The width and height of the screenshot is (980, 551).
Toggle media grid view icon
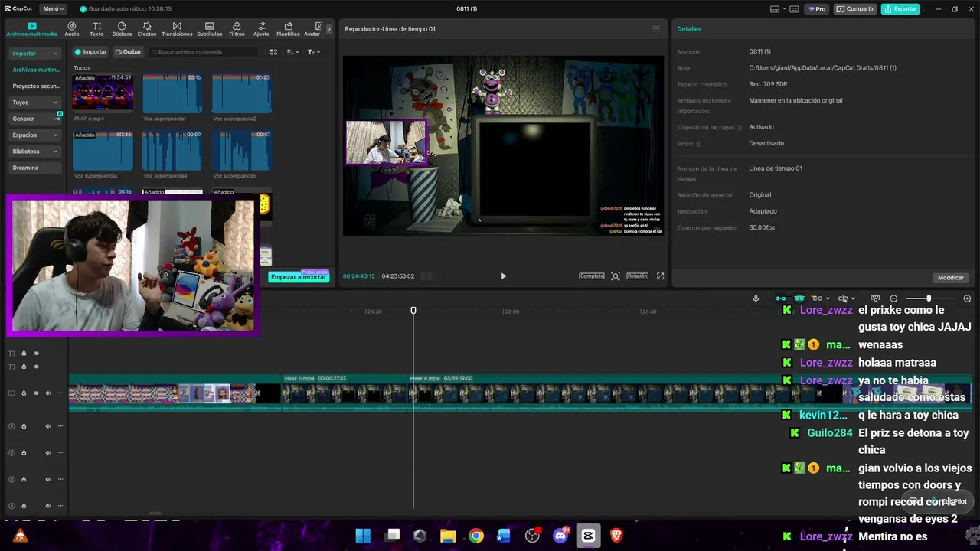point(273,52)
